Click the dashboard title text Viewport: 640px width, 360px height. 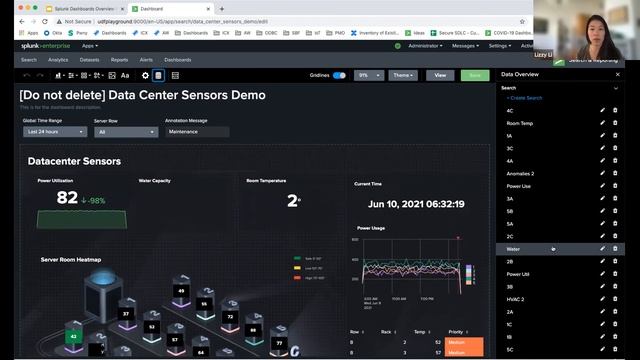[142, 95]
